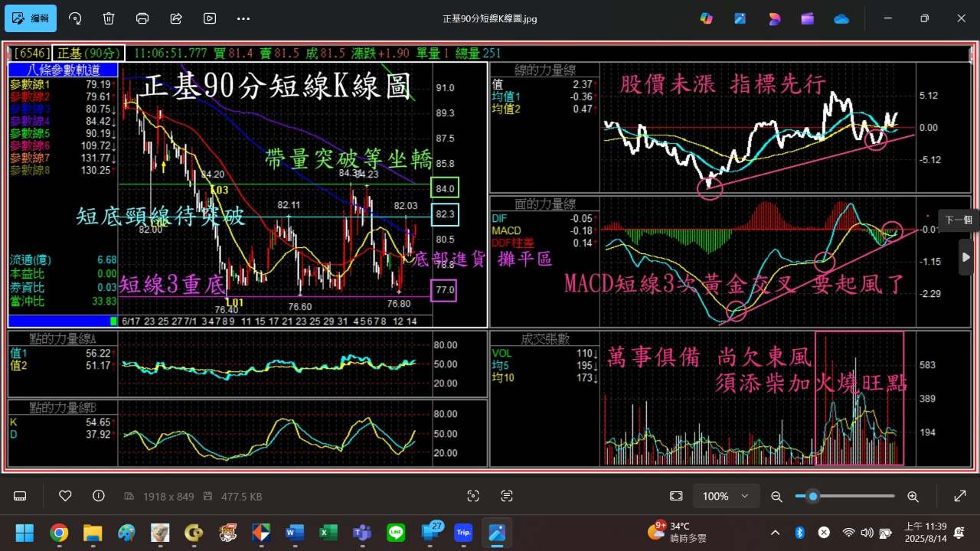Delete the photo using the trash icon
The width and height of the screenshot is (980, 551).
(109, 18)
